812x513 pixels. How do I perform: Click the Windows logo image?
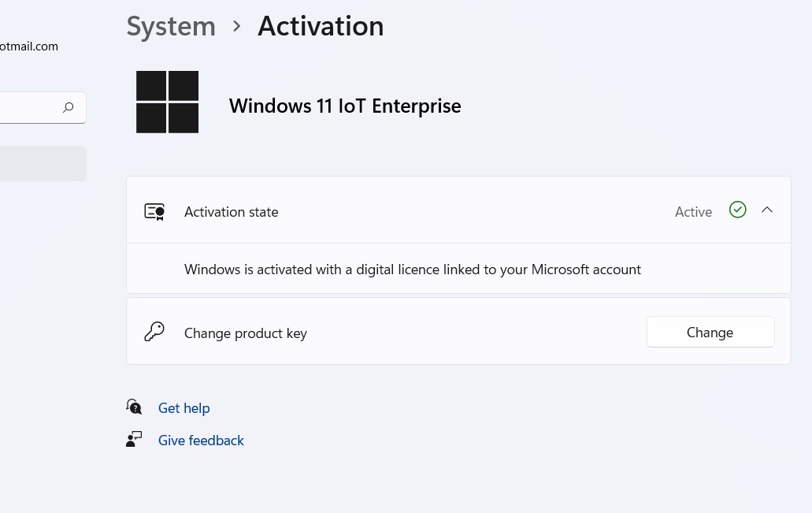(x=167, y=102)
